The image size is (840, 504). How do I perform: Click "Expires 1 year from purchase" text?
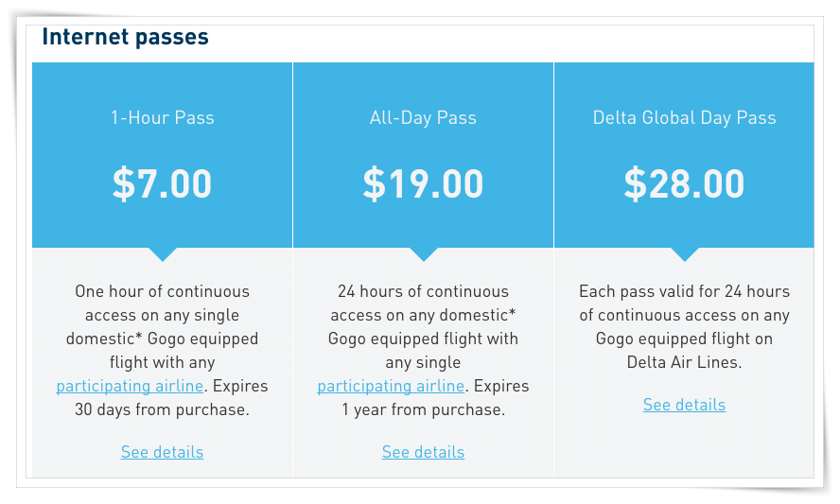click(x=435, y=398)
